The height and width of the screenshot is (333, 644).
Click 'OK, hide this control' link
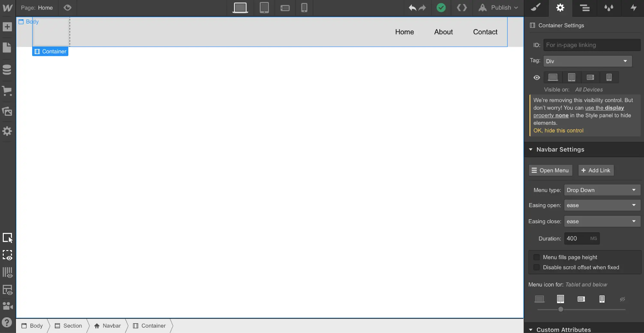(558, 131)
